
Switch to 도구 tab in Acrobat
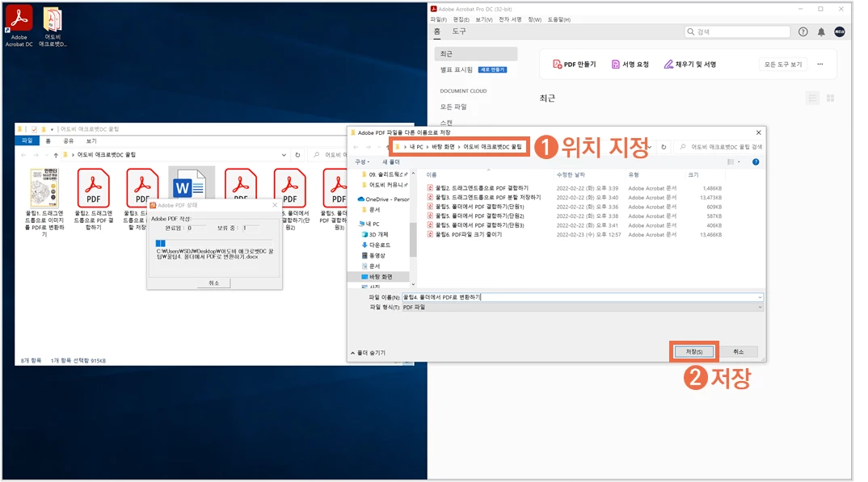[459, 31]
